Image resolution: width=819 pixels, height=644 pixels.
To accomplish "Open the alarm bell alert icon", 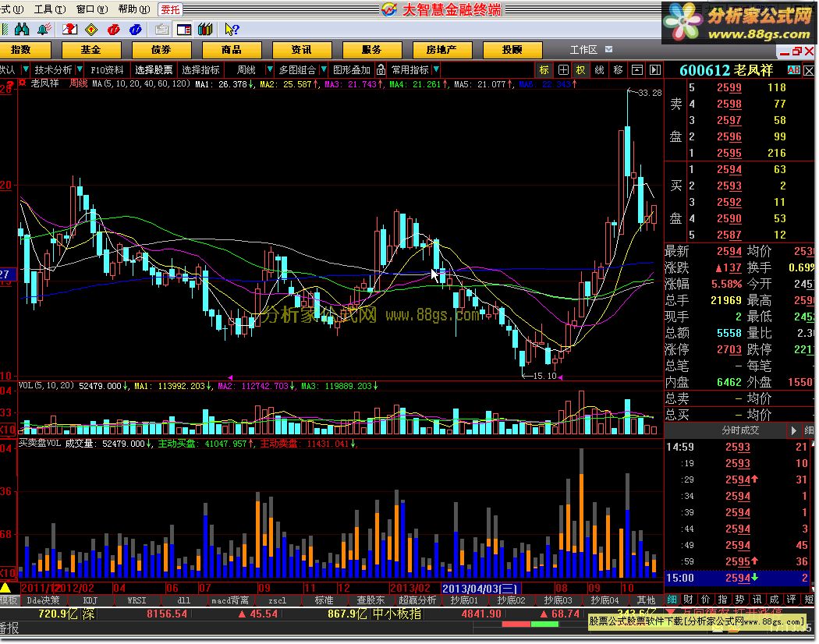I will coord(44,30).
